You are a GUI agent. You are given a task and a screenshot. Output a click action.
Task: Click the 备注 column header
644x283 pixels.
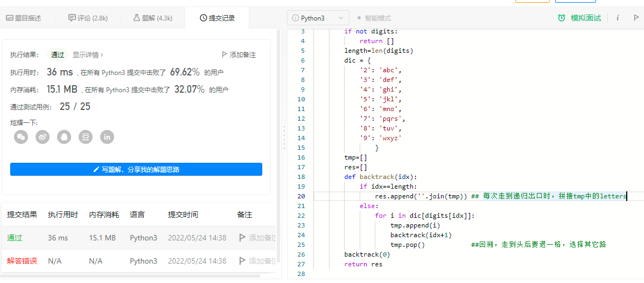pyautogui.click(x=244, y=215)
